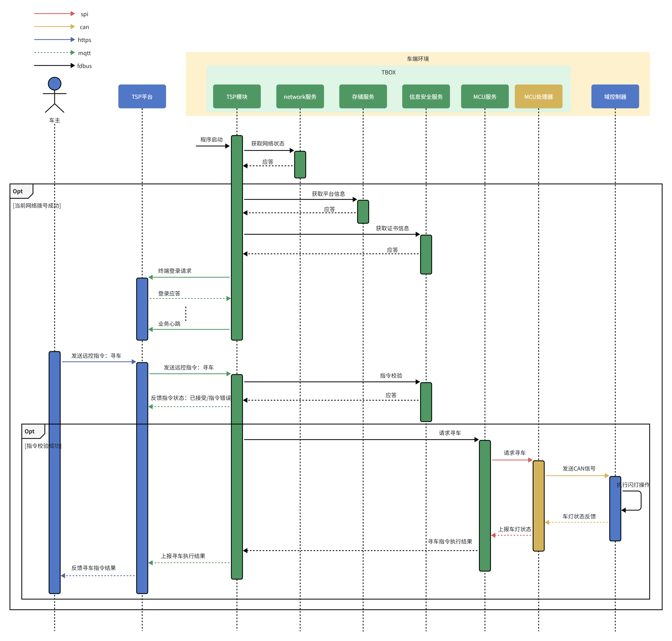Click the 指令校验 message label
This screenshot has width=672, height=641.
[x=391, y=375]
